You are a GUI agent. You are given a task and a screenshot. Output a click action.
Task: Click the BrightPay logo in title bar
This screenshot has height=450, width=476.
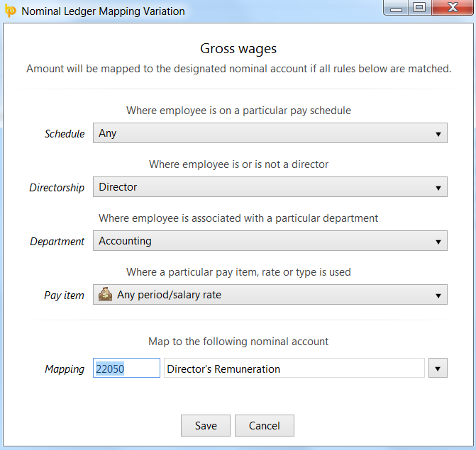pyautogui.click(x=11, y=11)
